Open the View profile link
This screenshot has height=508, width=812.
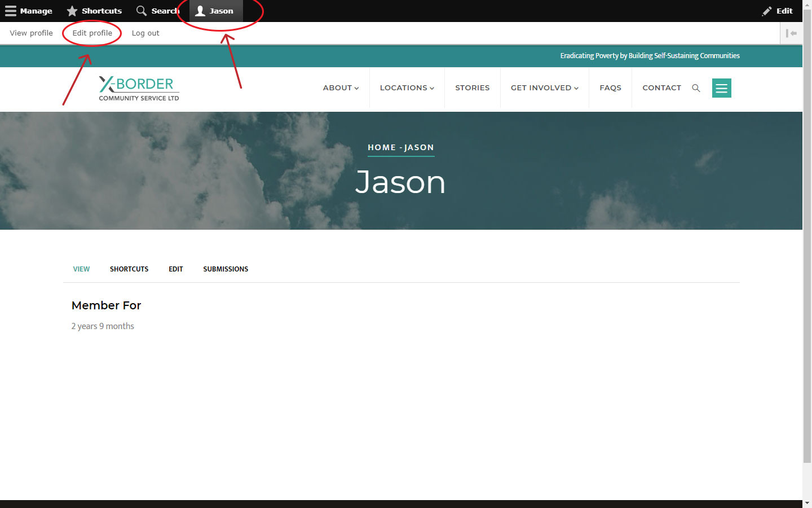point(31,33)
